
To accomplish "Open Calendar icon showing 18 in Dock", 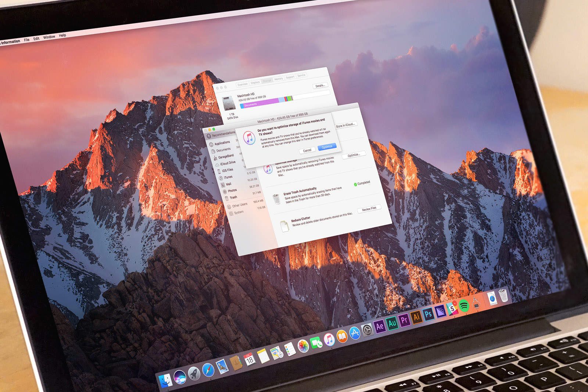I will (250, 359).
